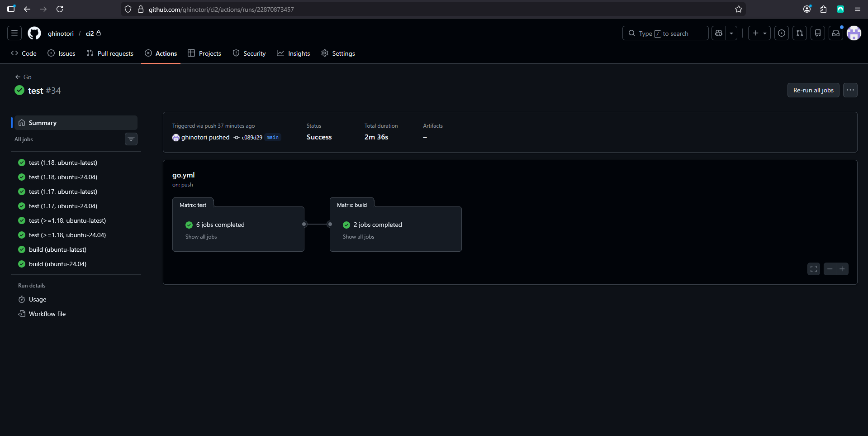Open the Create new plus dropdown
868x436 pixels.
759,33
